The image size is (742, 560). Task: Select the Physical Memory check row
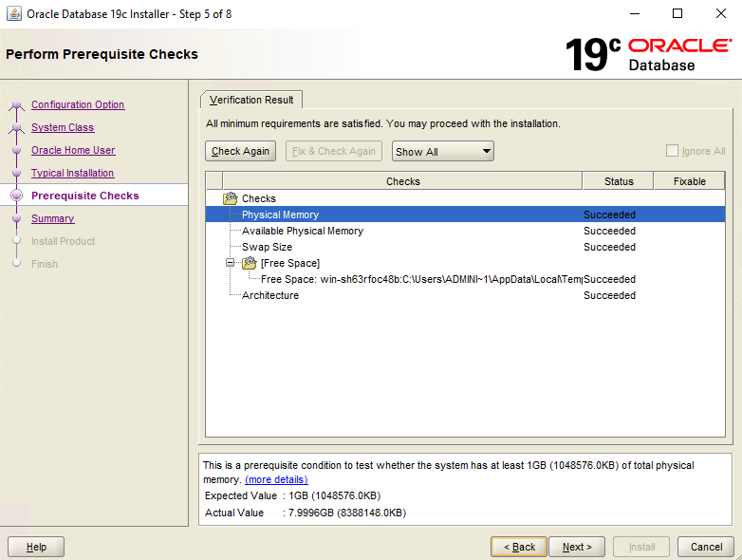click(465, 215)
